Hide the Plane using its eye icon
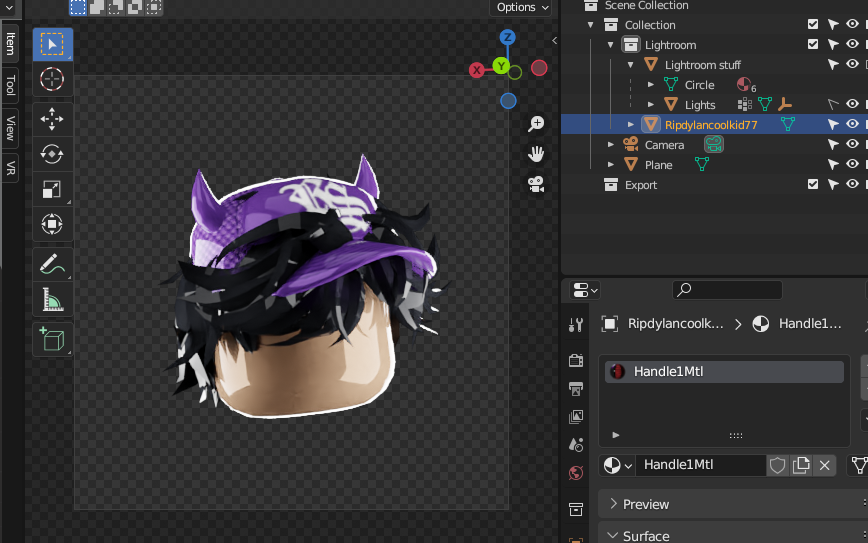This screenshot has height=543, width=868. 852,164
